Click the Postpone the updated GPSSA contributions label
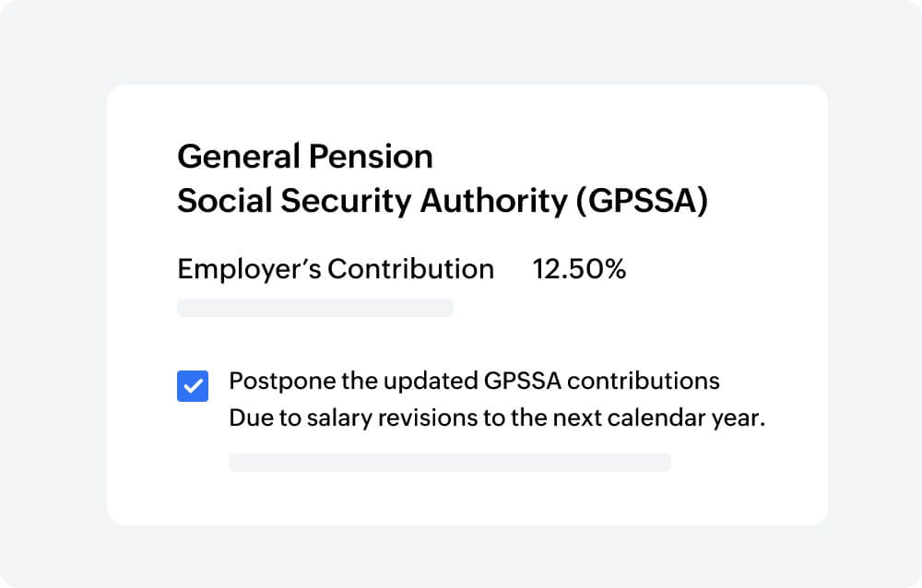This screenshot has width=922, height=588. (475, 381)
